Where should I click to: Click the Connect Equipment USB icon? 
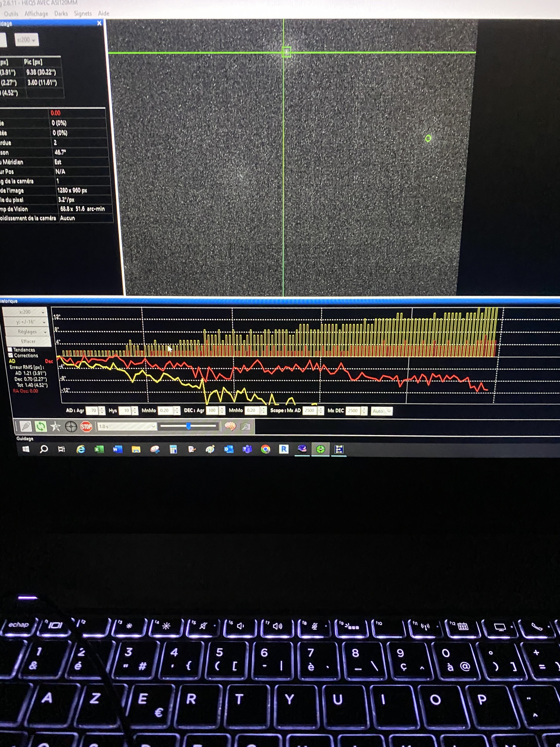26,427
